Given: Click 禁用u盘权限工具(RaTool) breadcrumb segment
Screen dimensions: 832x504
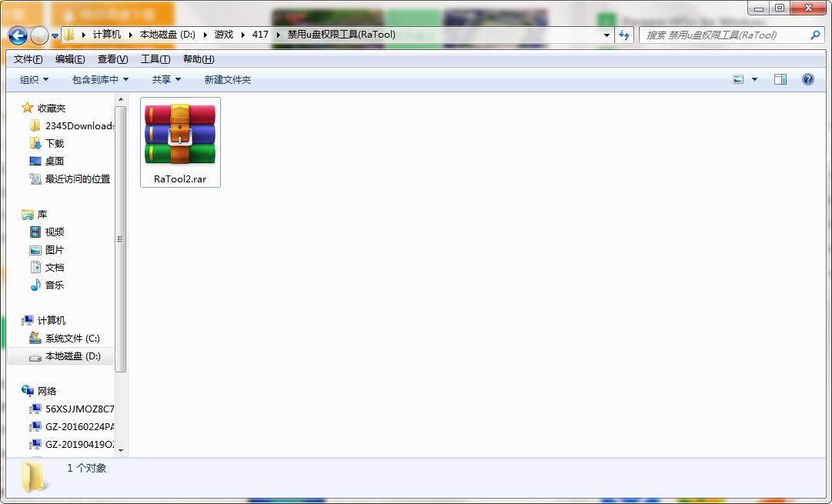Looking at the screenshot, I should pyautogui.click(x=341, y=35).
